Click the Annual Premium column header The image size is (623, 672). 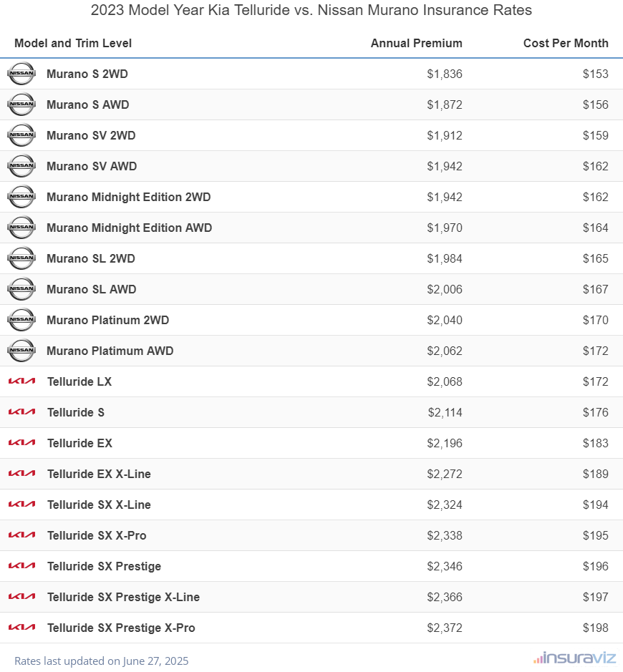(x=416, y=43)
